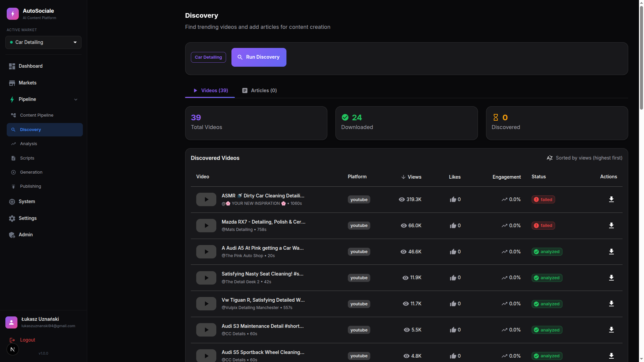The image size is (644, 362).
Task: Click the Publishing icon in sidebar
Action: tap(13, 186)
